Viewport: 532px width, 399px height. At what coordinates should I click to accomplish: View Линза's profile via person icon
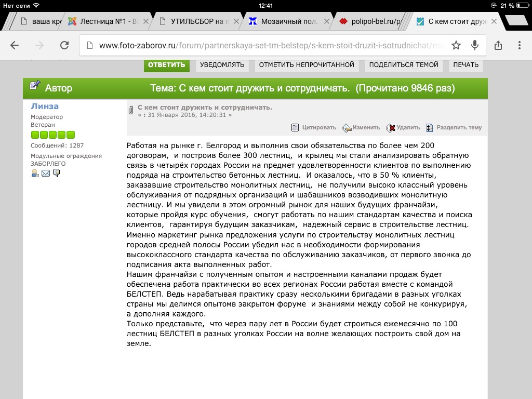[35, 173]
